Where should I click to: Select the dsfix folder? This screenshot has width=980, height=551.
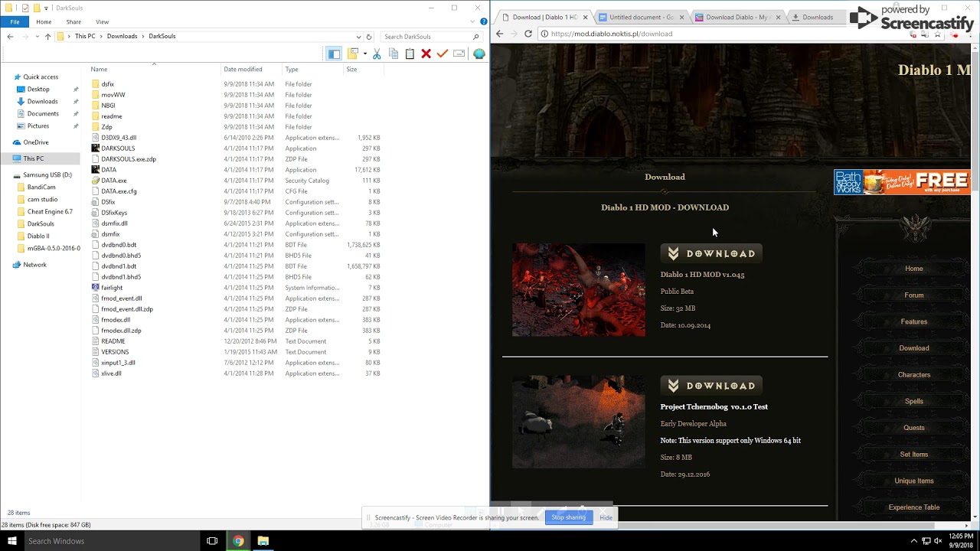click(x=107, y=84)
